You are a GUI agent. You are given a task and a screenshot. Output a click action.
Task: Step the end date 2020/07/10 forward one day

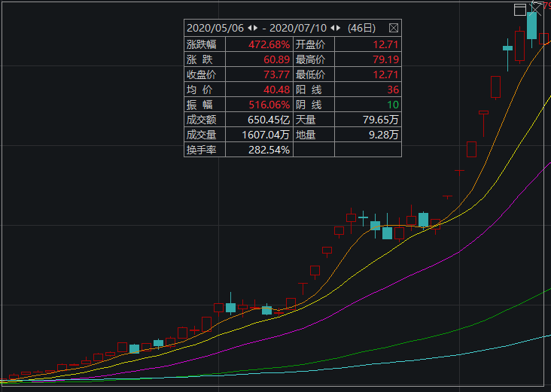pos(338,28)
